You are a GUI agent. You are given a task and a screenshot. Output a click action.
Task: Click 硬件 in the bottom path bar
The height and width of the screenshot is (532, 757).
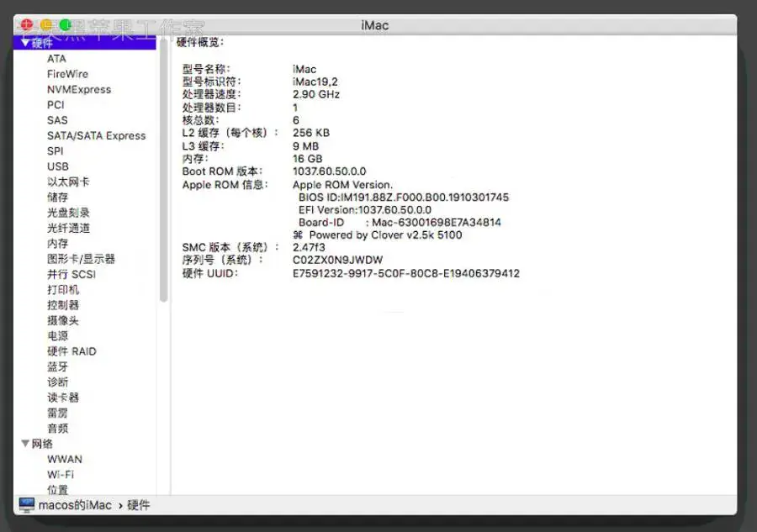point(138,505)
